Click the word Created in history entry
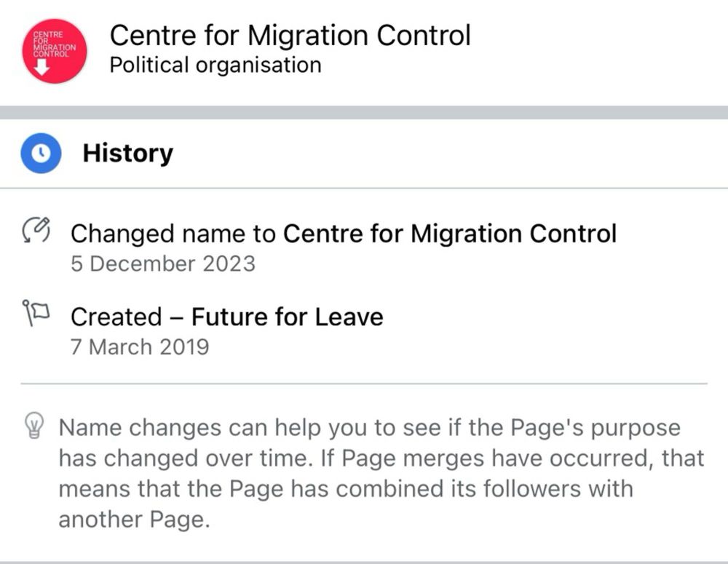 coord(116,317)
